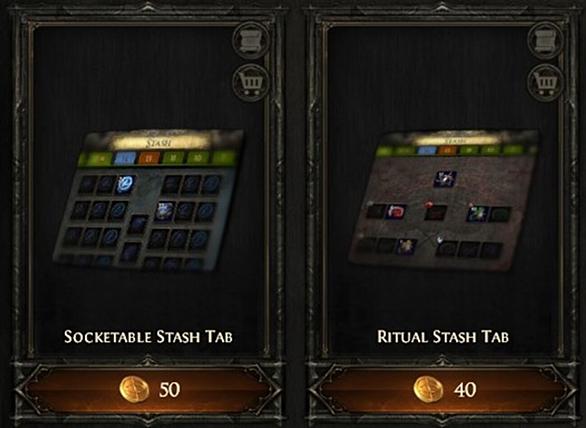The height and width of the screenshot is (428, 586).
Task: Click the price 50 on Socketable card
Action: (x=169, y=389)
